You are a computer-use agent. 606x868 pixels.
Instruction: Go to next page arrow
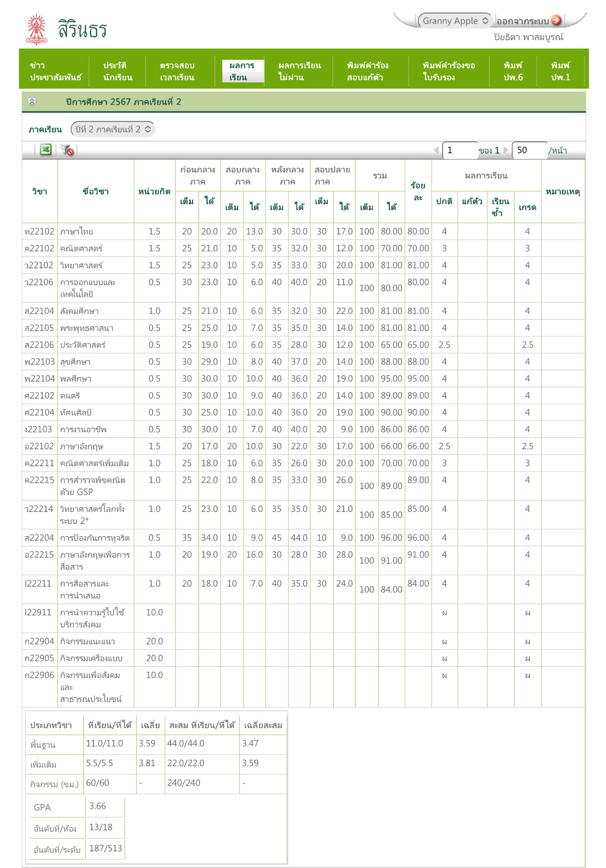(506, 150)
